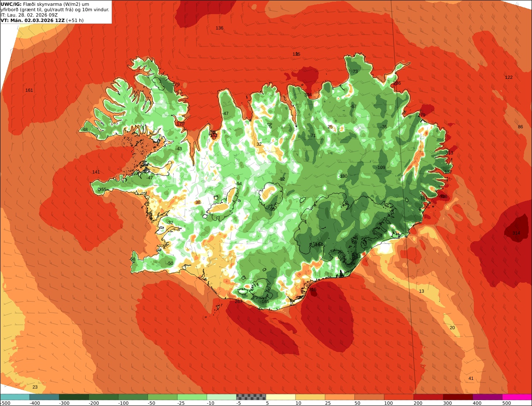Click the map value '-43' on the map
This screenshot has width=532, height=406.
click(x=178, y=149)
